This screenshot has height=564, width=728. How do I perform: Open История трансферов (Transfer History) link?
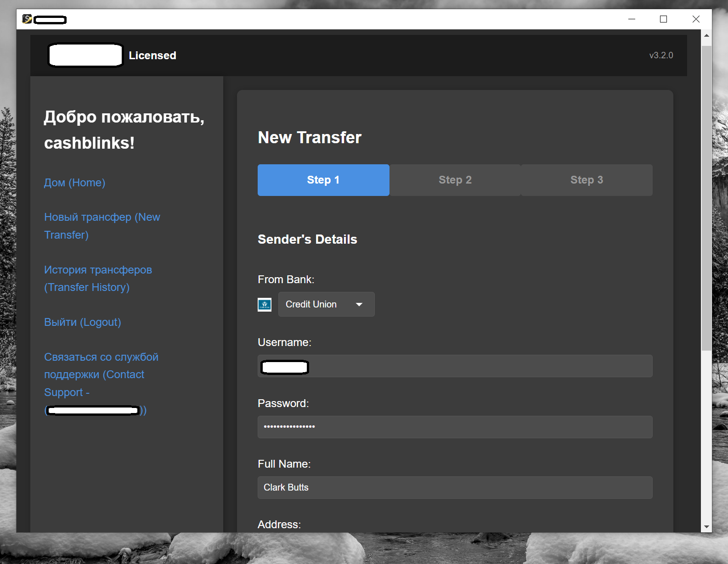pos(98,279)
